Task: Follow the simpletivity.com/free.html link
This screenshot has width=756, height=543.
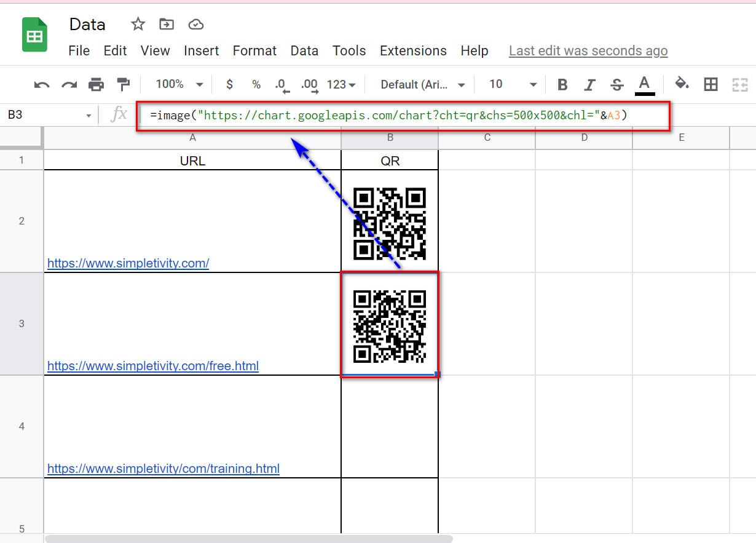Action: coord(153,366)
